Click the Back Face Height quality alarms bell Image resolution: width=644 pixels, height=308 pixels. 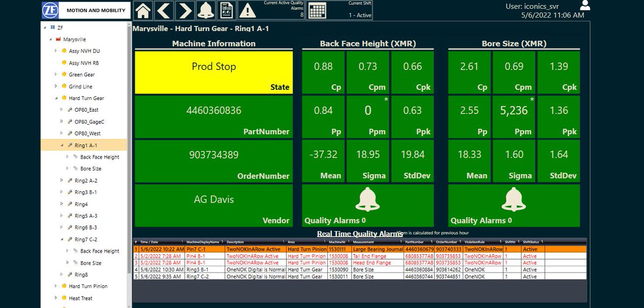367,200
